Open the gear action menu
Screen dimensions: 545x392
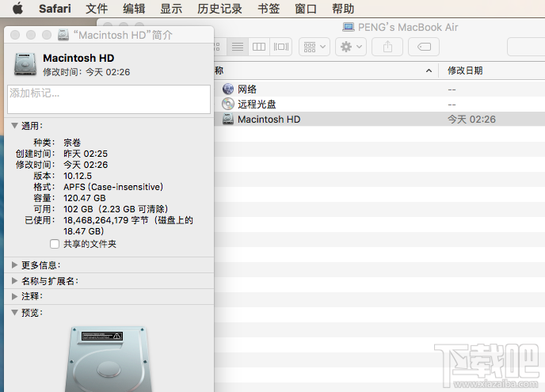pos(351,47)
